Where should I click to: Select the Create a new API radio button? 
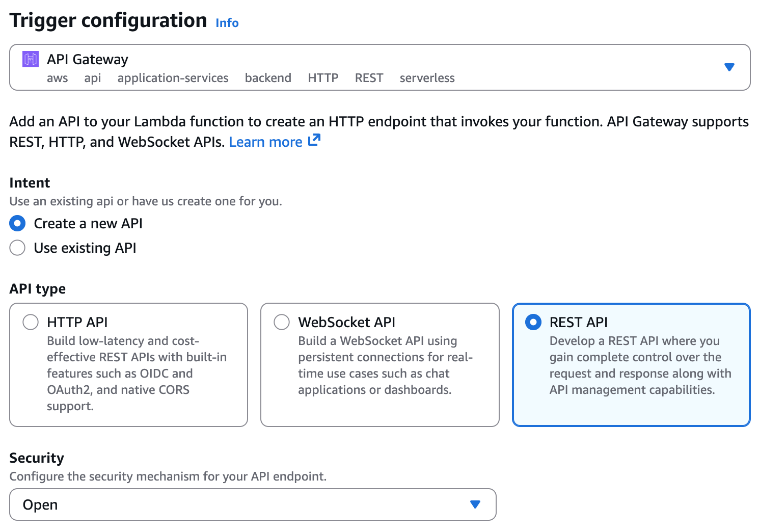click(x=17, y=223)
